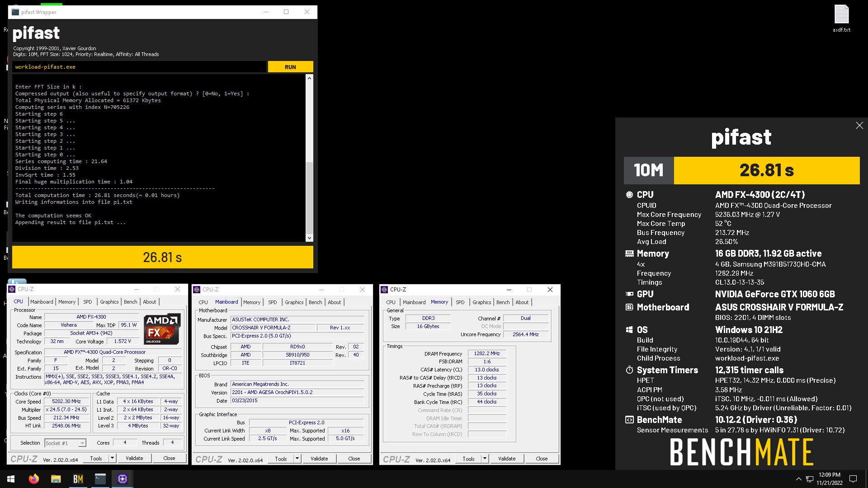The image size is (868, 488).
Task: Select Bench tab in Mainboard CPU-Z window
Action: [316, 302]
